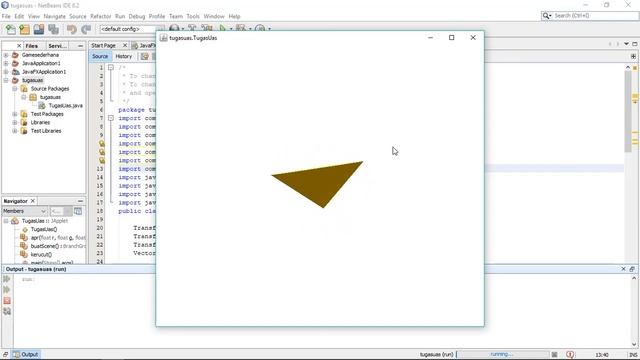Viewport: 640px width, 360px height.
Task: Switch to the Services tab
Action: pyautogui.click(x=58, y=46)
